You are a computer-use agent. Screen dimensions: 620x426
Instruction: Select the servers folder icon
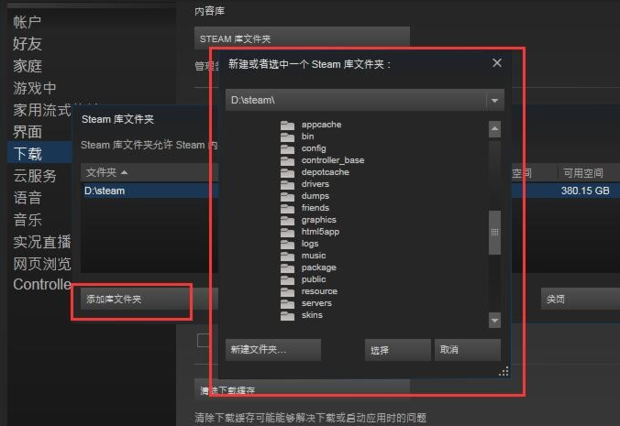pyautogui.click(x=287, y=304)
